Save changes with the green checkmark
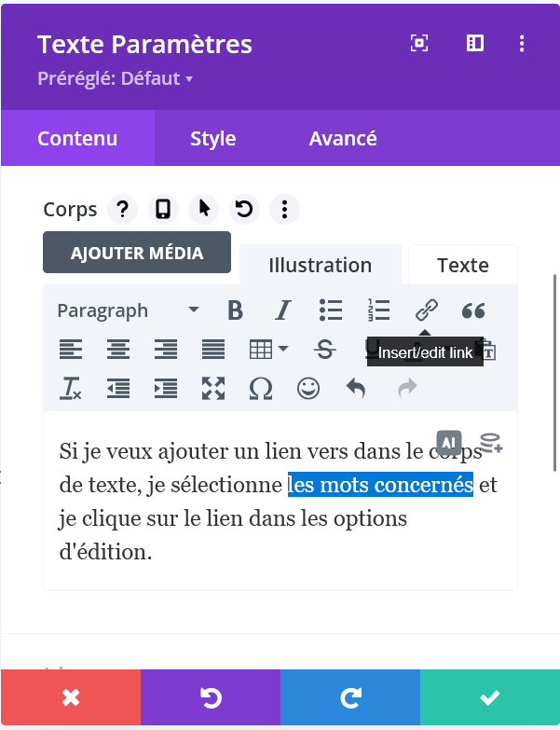The height and width of the screenshot is (730, 560). (x=489, y=697)
